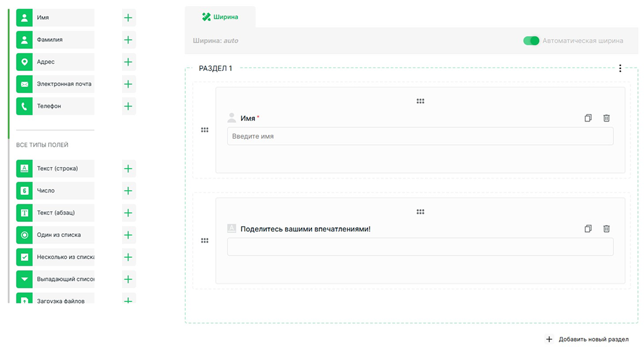644x347 pixels.
Task: Toggle Автоматическая ширина switch
Action: pyautogui.click(x=531, y=41)
